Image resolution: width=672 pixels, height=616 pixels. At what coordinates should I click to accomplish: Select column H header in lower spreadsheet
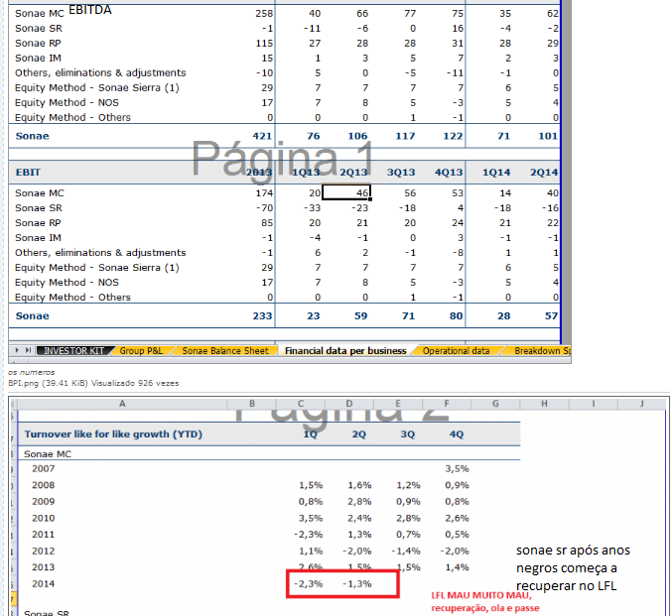544,404
